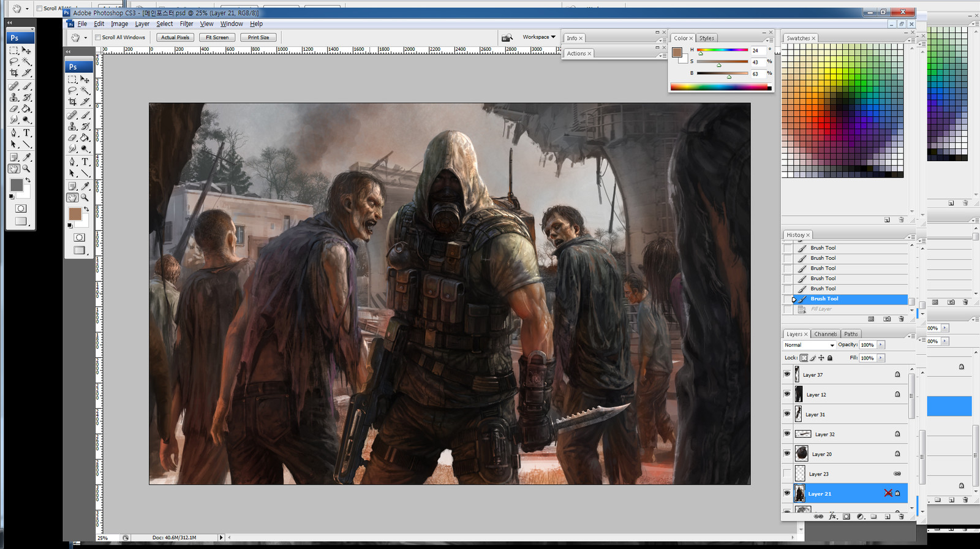Image resolution: width=980 pixels, height=549 pixels.
Task: Select the Paint Bucket tool in the front toolbox
Action: [x=85, y=137]
